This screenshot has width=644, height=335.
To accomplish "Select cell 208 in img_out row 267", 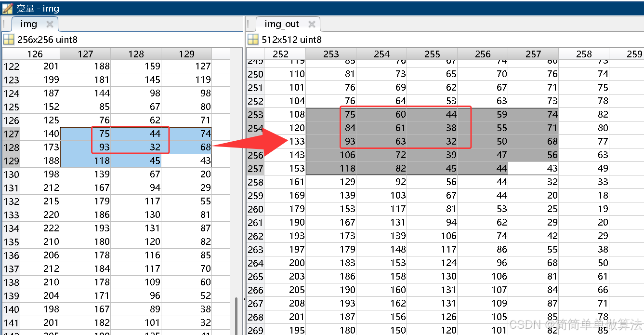I will 285,303.
